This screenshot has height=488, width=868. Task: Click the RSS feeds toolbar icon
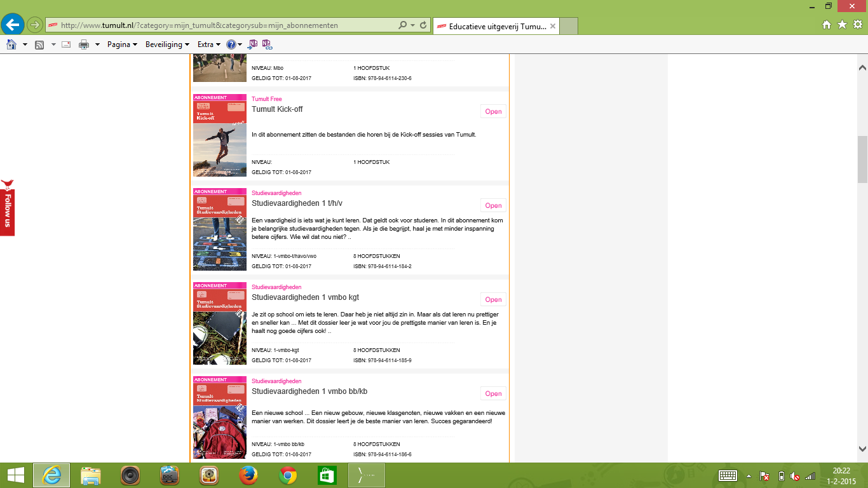tap(39, 44)
